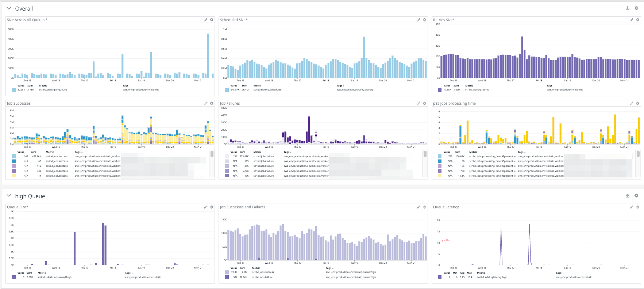Sort Retries Size legend by Tags
644x289 pixels.
click(x=551, y=86)
